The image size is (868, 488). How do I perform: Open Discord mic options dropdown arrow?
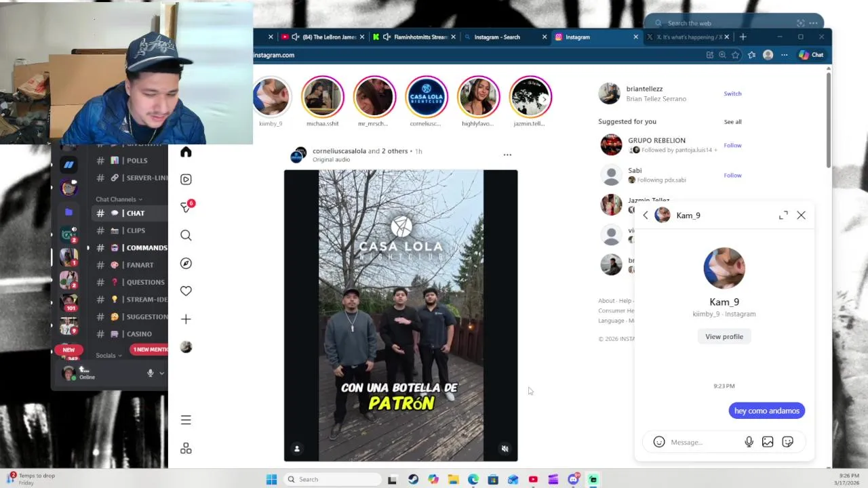click(x=161, y=373)
